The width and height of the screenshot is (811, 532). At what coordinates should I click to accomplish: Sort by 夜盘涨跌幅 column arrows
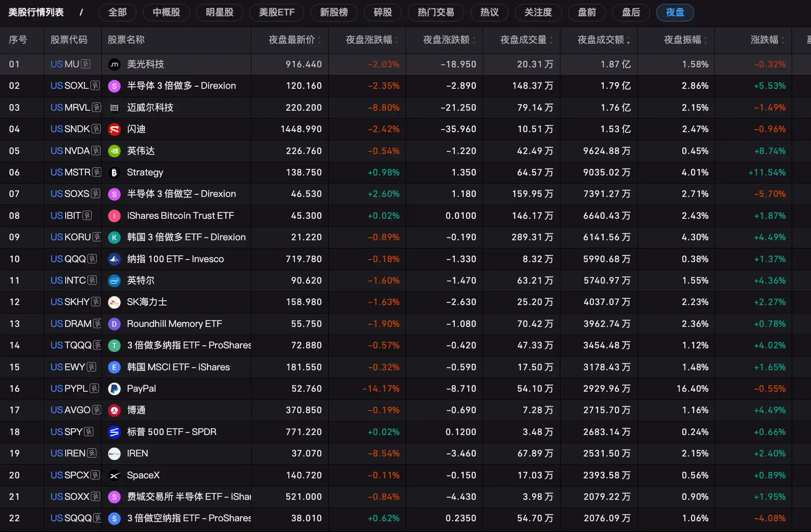[396, 40]
